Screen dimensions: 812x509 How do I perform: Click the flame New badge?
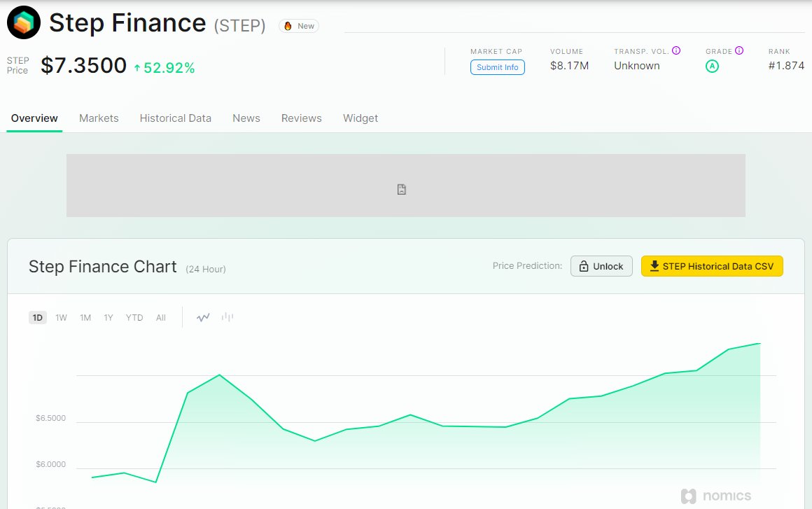tap(299, 26)
